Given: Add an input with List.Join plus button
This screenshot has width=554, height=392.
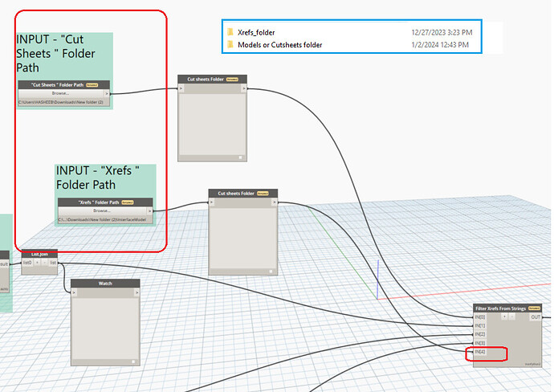Looking at the screenshot, I should 37,263.
